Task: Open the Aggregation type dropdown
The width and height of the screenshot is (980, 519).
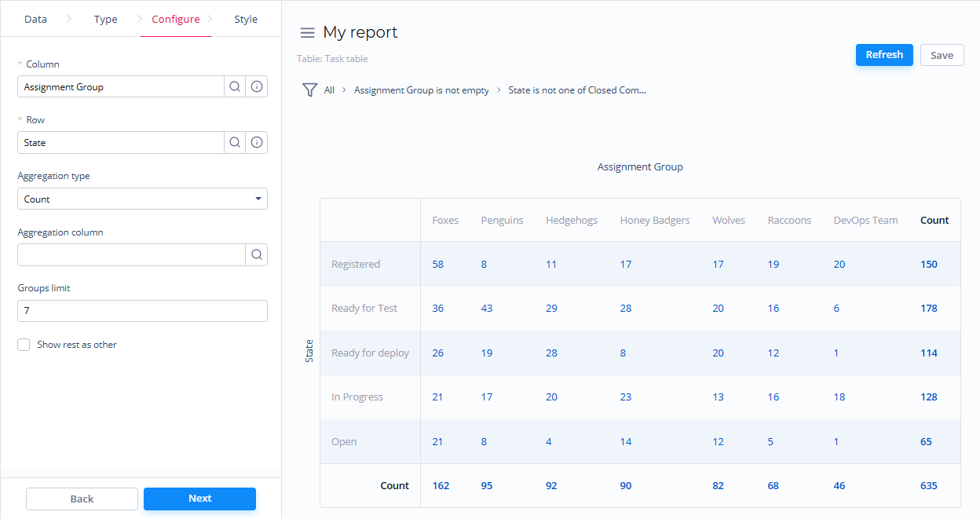Action: [x=142, y=199]
